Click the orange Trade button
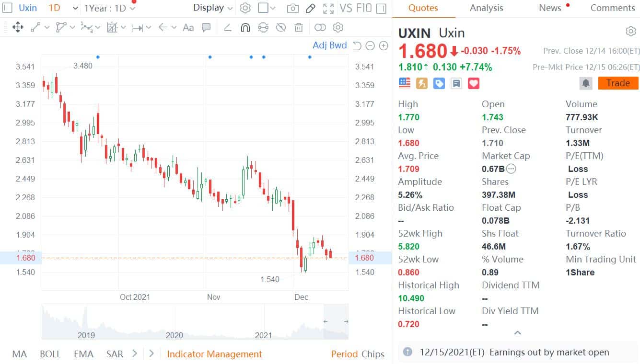Image resolution: width=640 pixels, height=364 pixels. click(x=617, y=82)
